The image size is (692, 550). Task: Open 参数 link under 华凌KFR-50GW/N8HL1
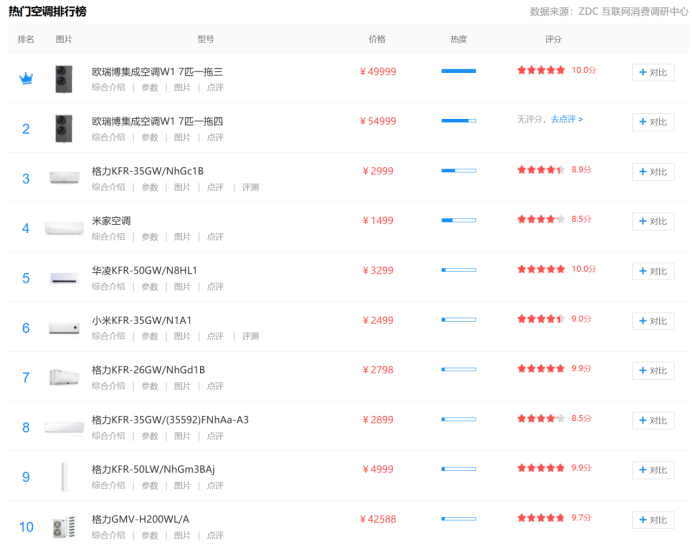(149, 287)
